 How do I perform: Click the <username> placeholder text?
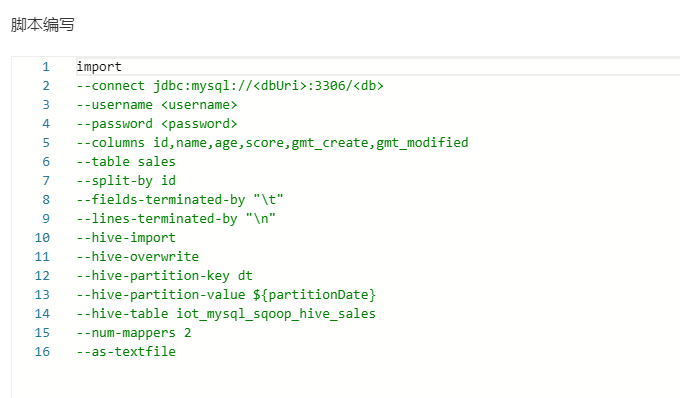coord(199,105)
